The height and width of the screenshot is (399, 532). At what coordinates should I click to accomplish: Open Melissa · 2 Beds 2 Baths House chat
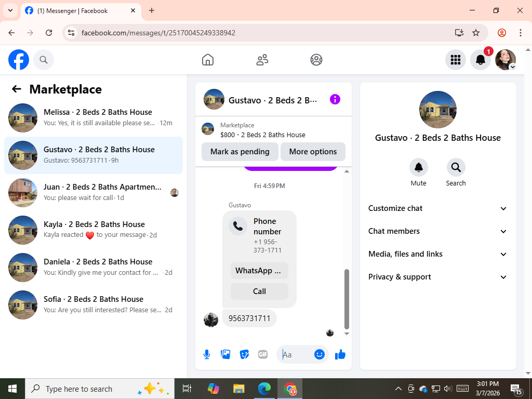click(94, 118)
